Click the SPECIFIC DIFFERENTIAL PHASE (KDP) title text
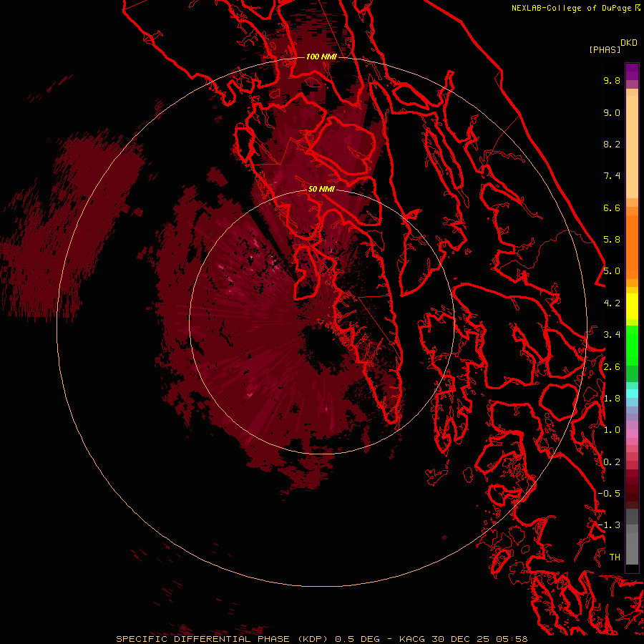The width and height of the screenshot is (644, 644). (x=222, y=639)
